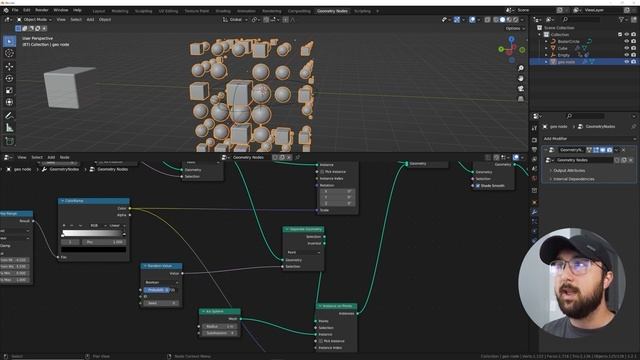Viewport: 640px width, 360px height.
Task: Open viewport Options dropdown
Action: pyautogui.click(x=515, y=29)
